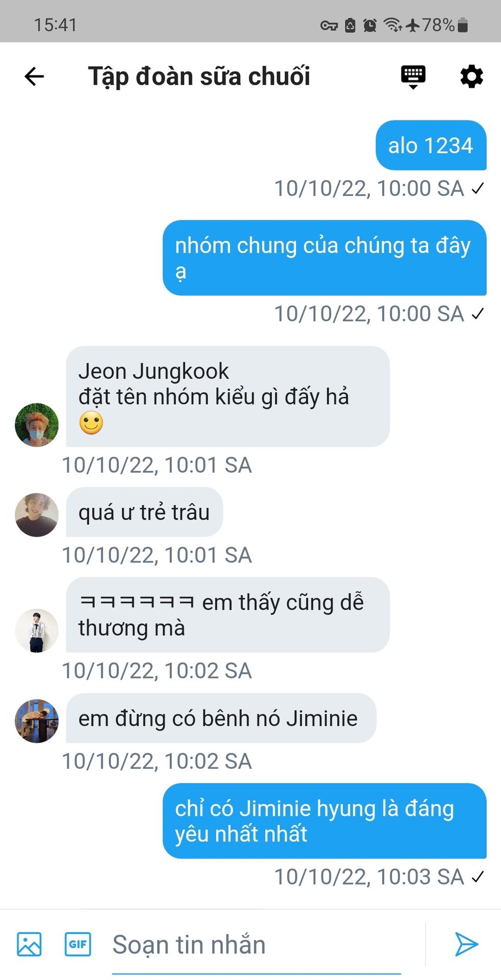
Task: Select 'chỉ có Jiminie hyung' message bubble
Action: click(x=324, y=821)
